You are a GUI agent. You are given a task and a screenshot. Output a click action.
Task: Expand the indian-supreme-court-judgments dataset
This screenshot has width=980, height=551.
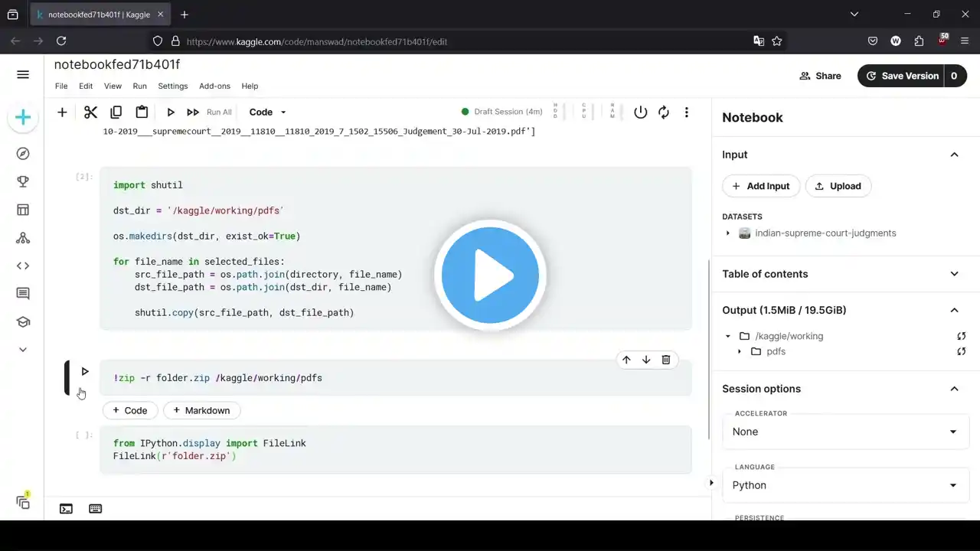point(727,233)
